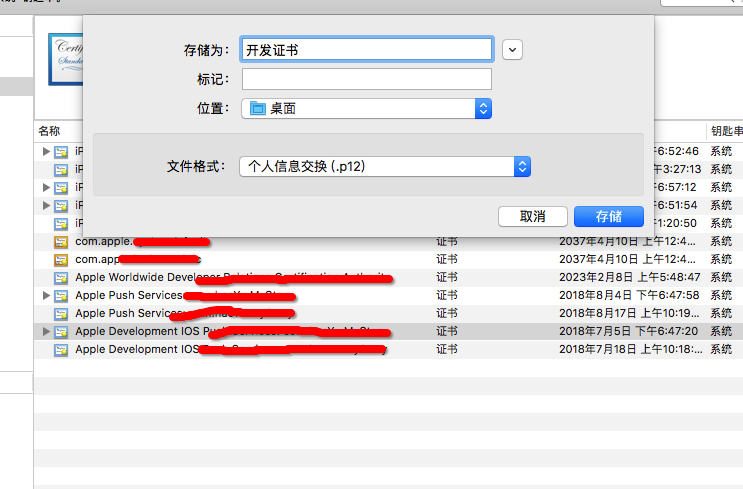Open the 文件格式 dropdown showing .p12

coord(385,166)
